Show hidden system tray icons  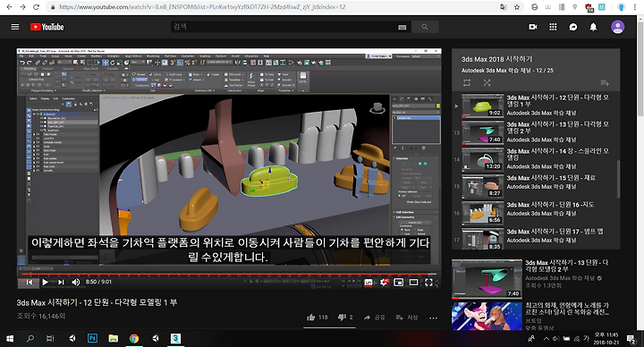546,339
